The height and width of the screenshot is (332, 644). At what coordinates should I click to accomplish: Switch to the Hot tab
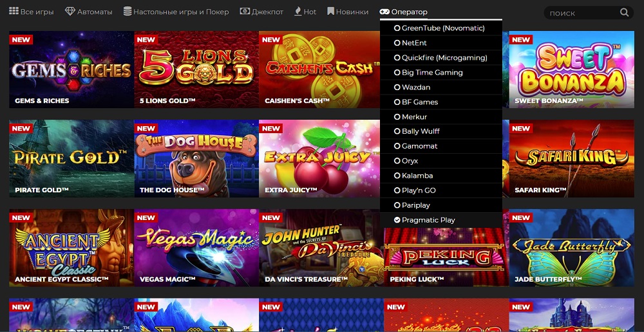305,12
